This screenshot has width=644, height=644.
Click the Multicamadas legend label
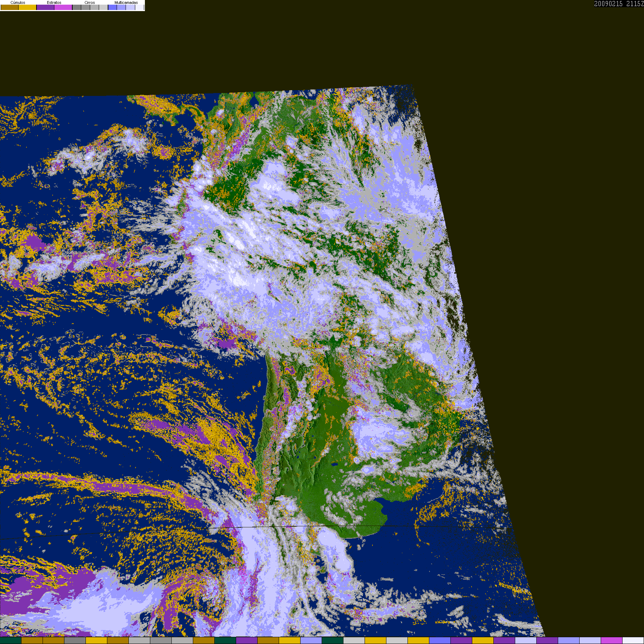point(126,3)
